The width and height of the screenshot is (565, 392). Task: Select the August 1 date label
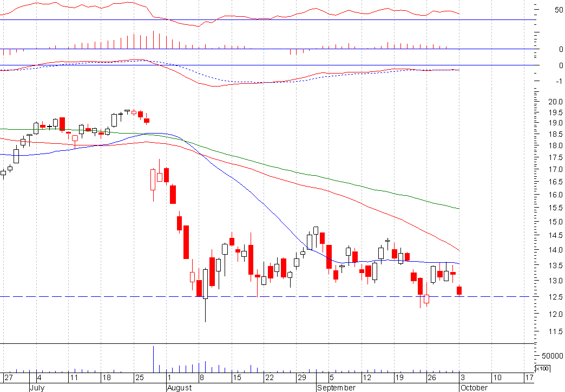[x=169, y=377]
